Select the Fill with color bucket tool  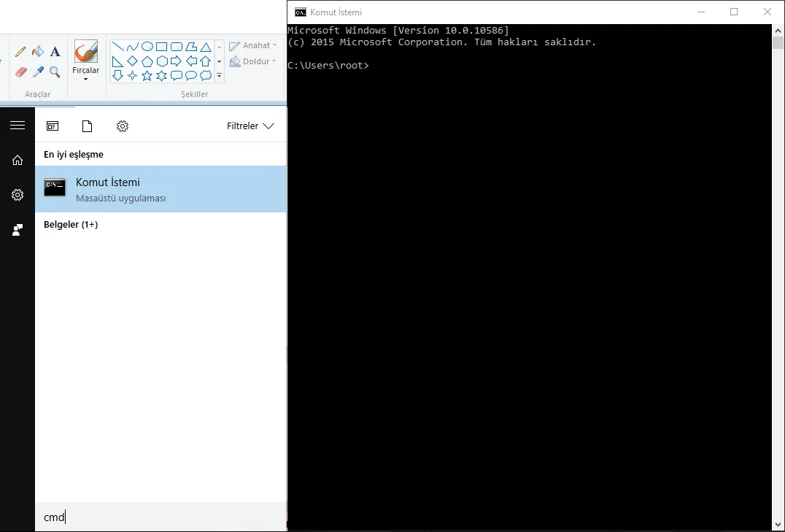coord(37,52)
